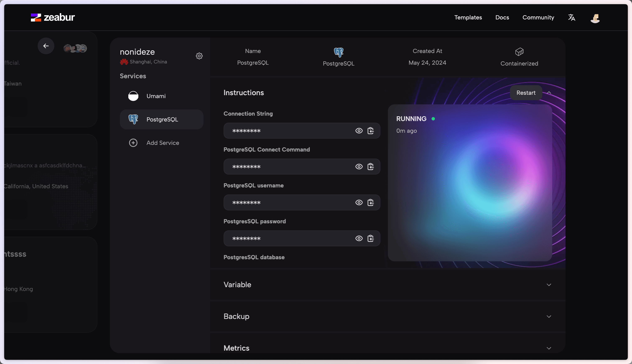Viewport: 632px width, 364px height.
Task: Expand the Backup section
Action: coord(549,316)
